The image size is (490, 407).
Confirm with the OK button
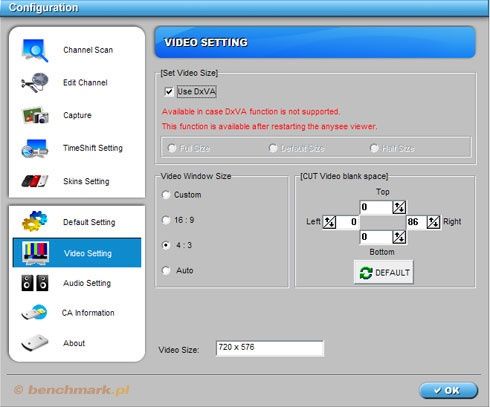[x=448, y=390]
